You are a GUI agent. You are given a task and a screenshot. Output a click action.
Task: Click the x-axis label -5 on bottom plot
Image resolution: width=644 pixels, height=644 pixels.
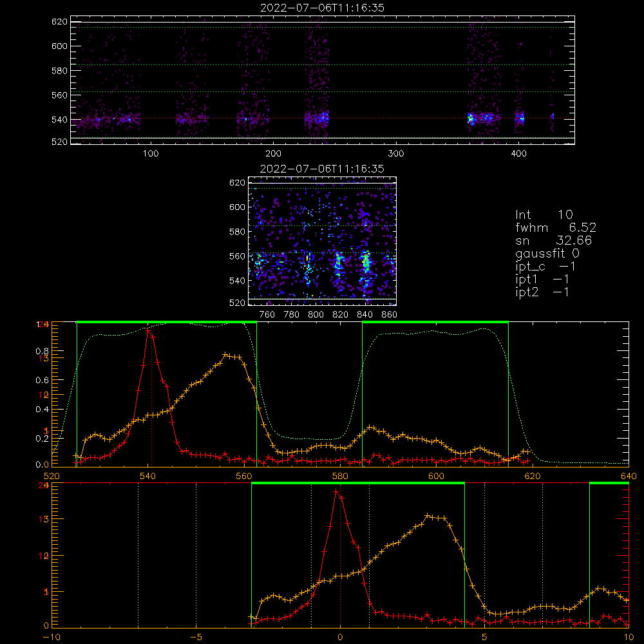pyautogui.click(x=196, y=638)
